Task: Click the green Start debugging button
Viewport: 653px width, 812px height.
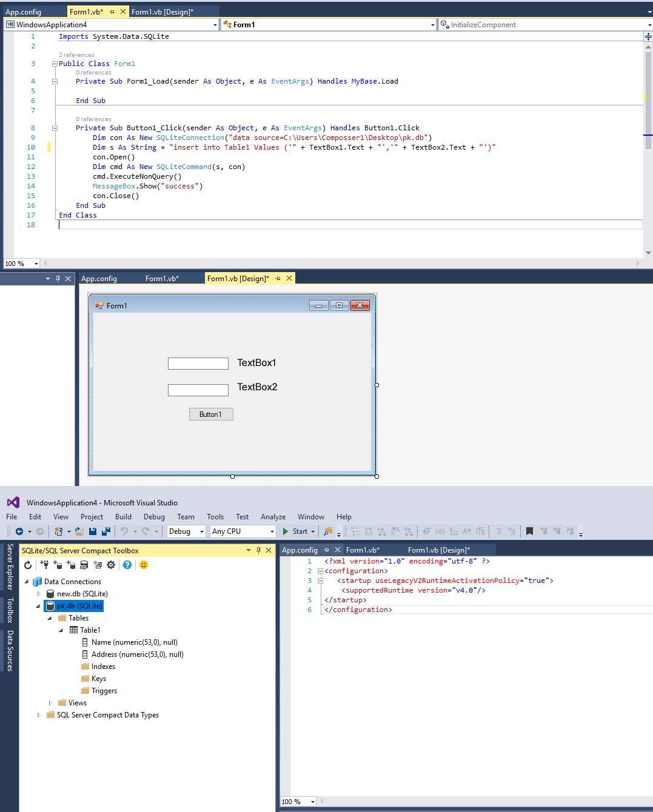Action: [284, 531]
